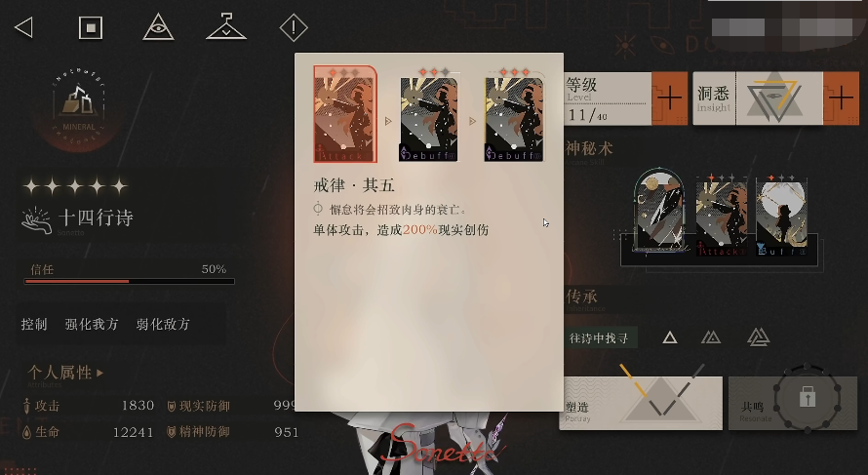Select the Buff arcane skill card thumbnail
Image resolution: width=868 pixels, height=475 pixels.
tap(781, 216)
